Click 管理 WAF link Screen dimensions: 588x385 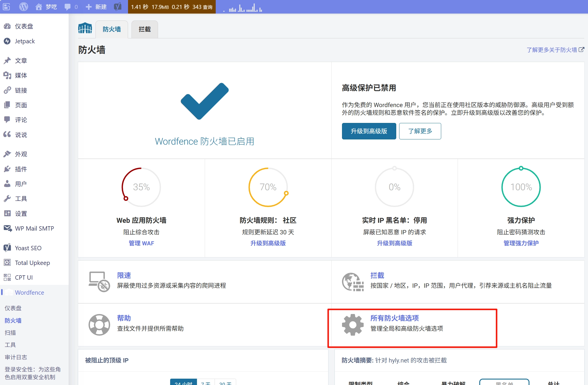pyautogui.click(x=141, y=243)
